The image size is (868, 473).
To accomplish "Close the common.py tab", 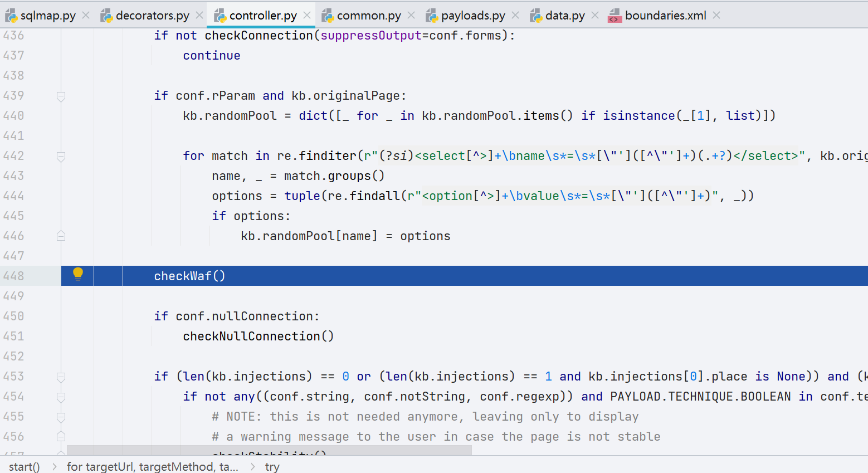I will tap(411, 16).
